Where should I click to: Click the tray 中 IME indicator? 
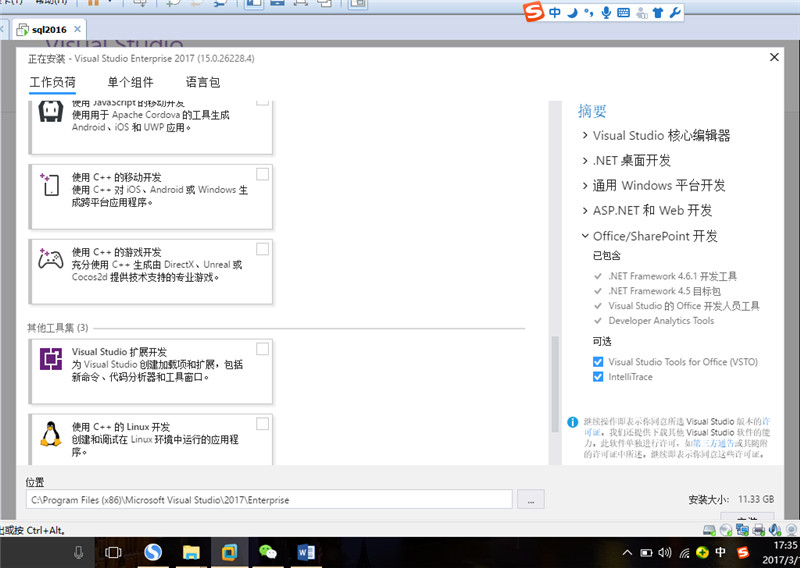720,552
